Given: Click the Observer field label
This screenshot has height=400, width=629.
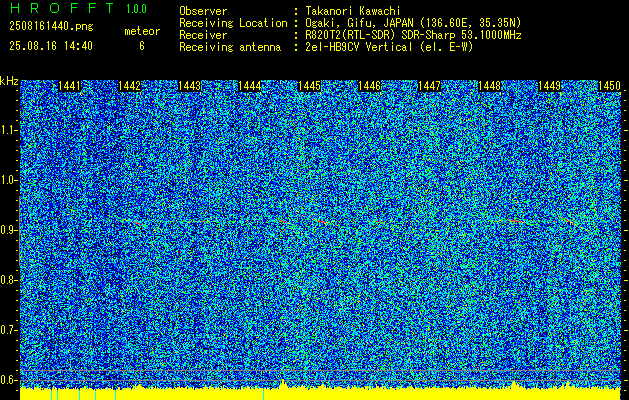Looking at the screenshot, I should [x=203, y=12].
